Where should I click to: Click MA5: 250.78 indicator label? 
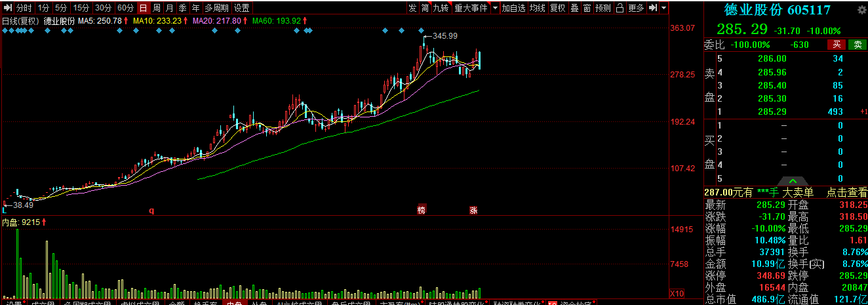click(x=100, y=21)
